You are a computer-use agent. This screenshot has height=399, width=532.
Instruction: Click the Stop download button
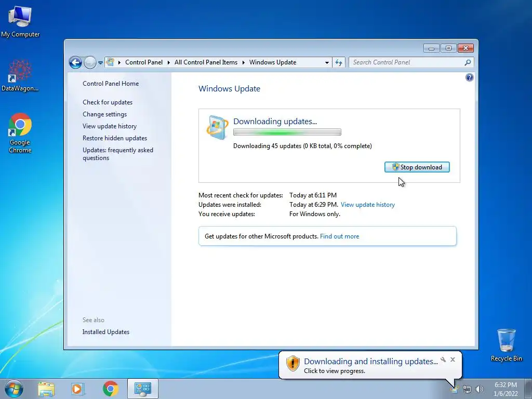[417, 167]
